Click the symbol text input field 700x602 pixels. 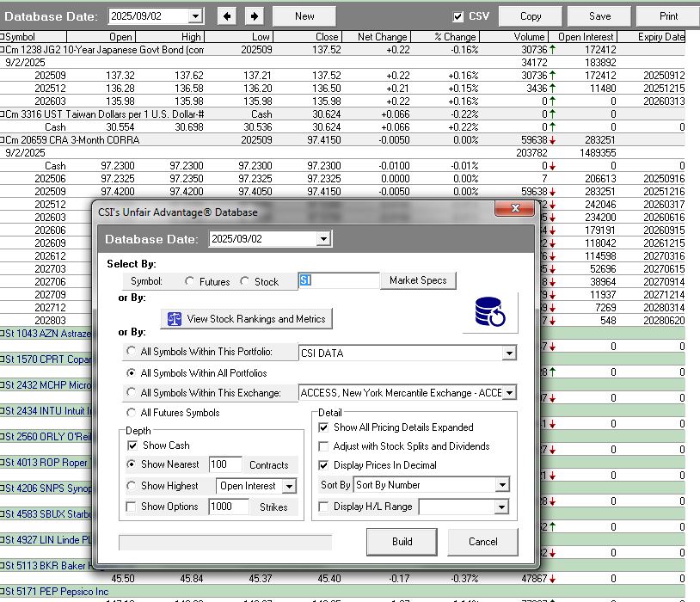pos(339,281)
